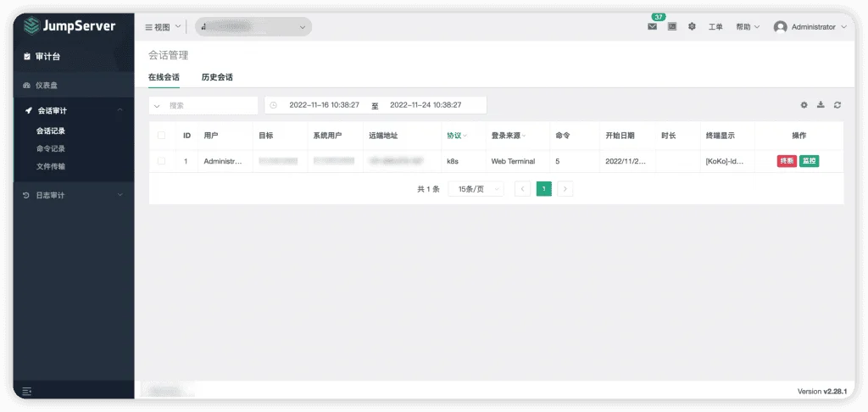The height and width of the screenshot is (412, 868).
Task: Click the red 终断 terminate button
Action: 787,161
